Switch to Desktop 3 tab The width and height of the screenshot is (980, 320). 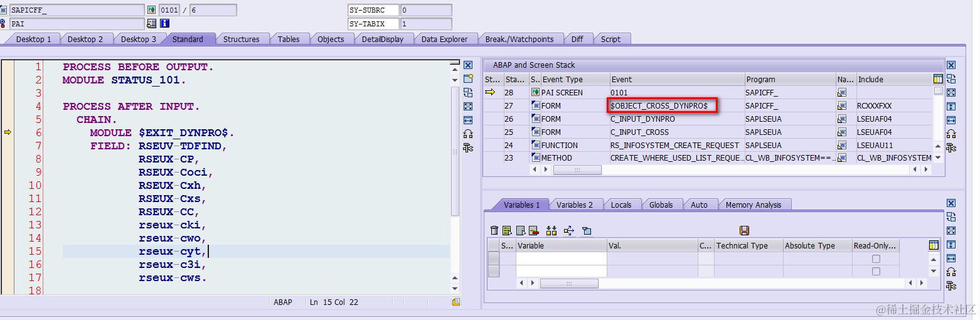(139, 39)
